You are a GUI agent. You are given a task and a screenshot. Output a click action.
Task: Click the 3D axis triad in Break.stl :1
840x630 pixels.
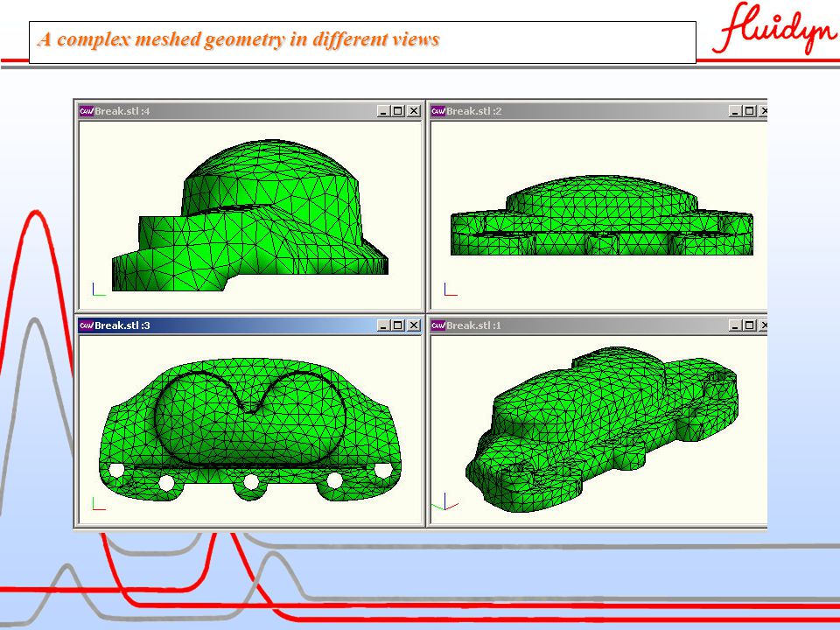coord(445,502)
